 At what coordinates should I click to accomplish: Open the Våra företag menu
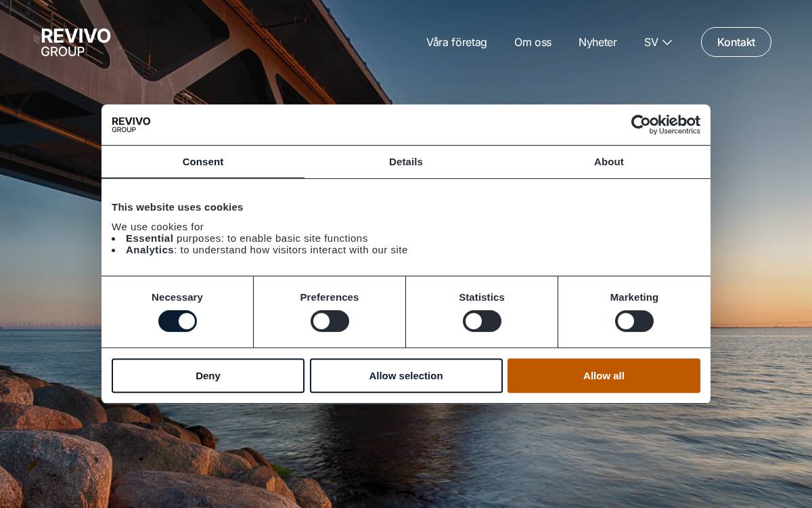[457, 42]
